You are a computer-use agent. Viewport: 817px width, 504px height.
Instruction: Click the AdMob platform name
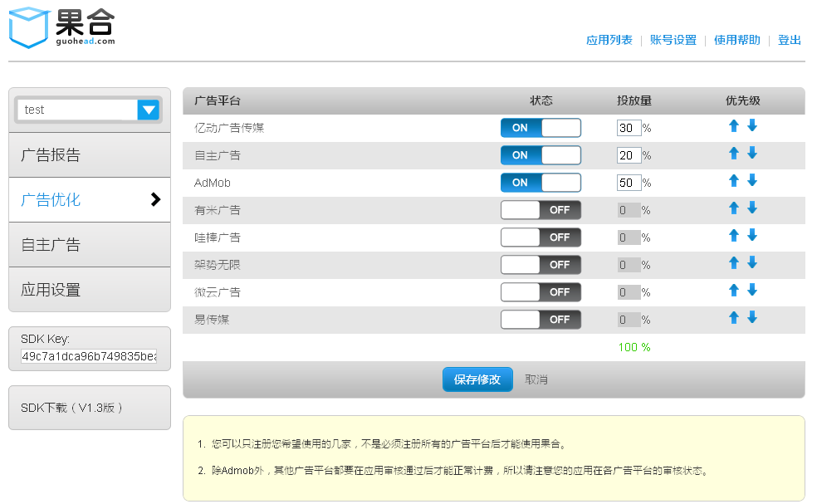click(212, 183)
